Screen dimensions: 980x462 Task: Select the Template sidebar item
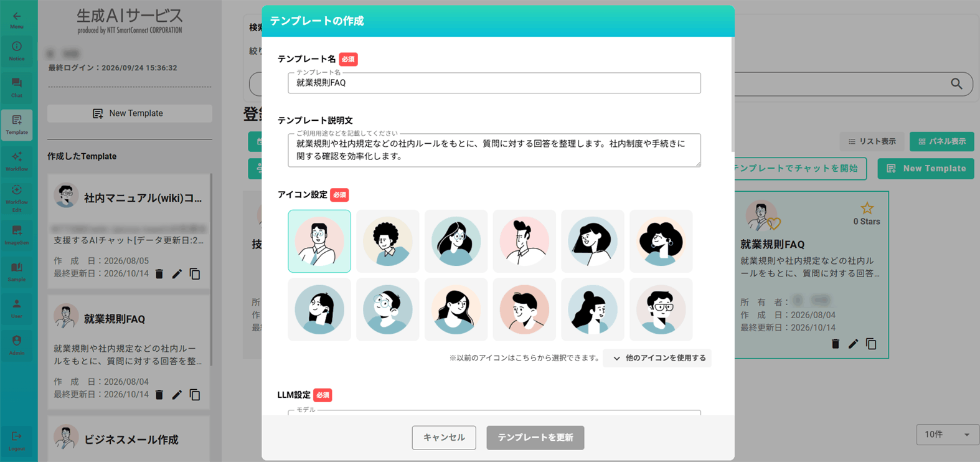coord(17,124)
